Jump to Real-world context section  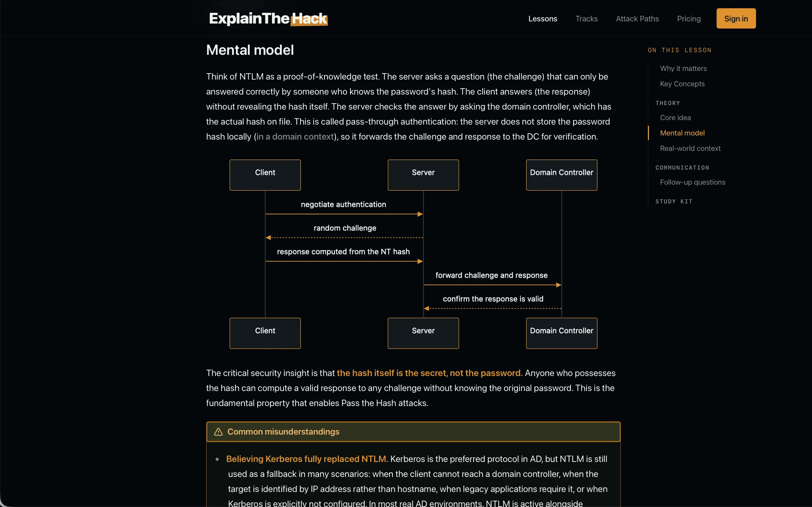pyautogui.click(x=690, y=148)
